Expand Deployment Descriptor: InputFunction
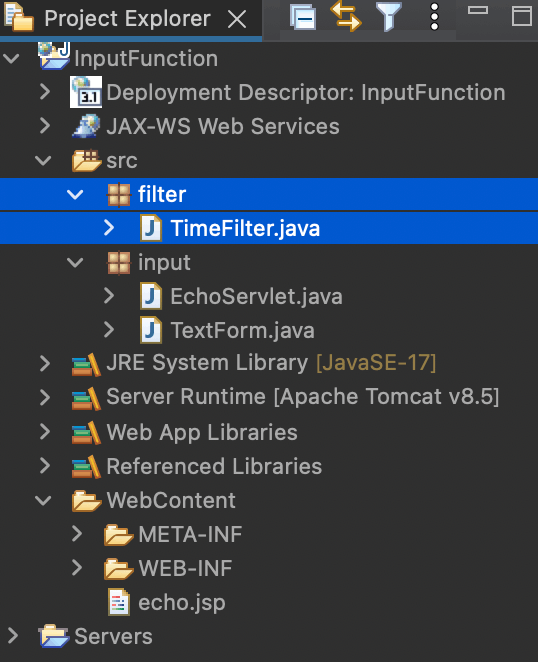This screenshot has width=538, height=662. [x=45, y=92]
